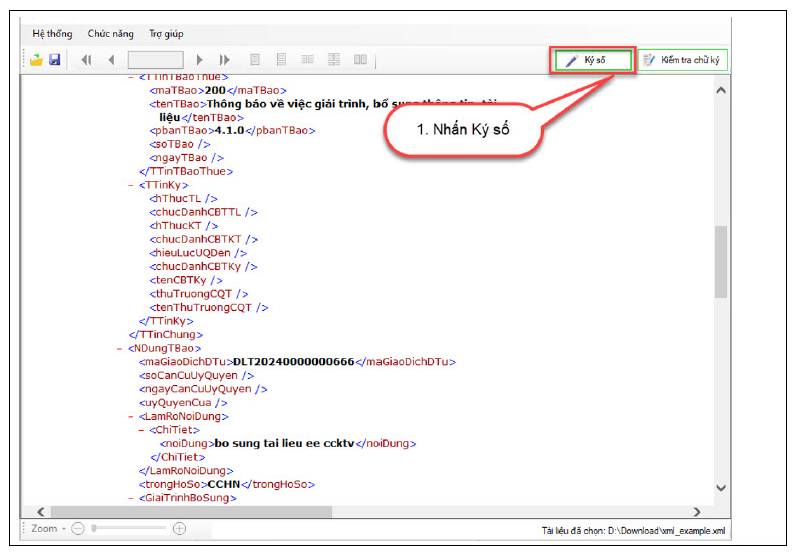The height and width of the screenshot is (558, 796).
Task: Click the Kiểm tra chữ ký button
Action: (683, 60)
